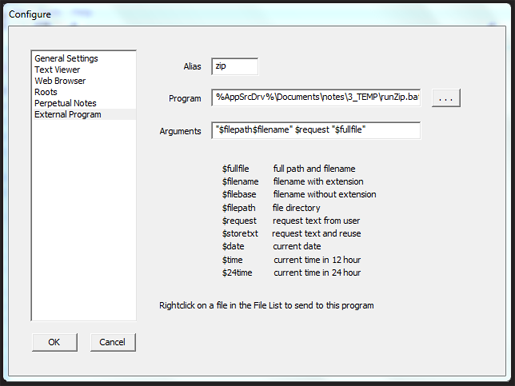Click the $date variable text
The width and height of the screenshot is (515, 386).
click(x=233, y=246)
